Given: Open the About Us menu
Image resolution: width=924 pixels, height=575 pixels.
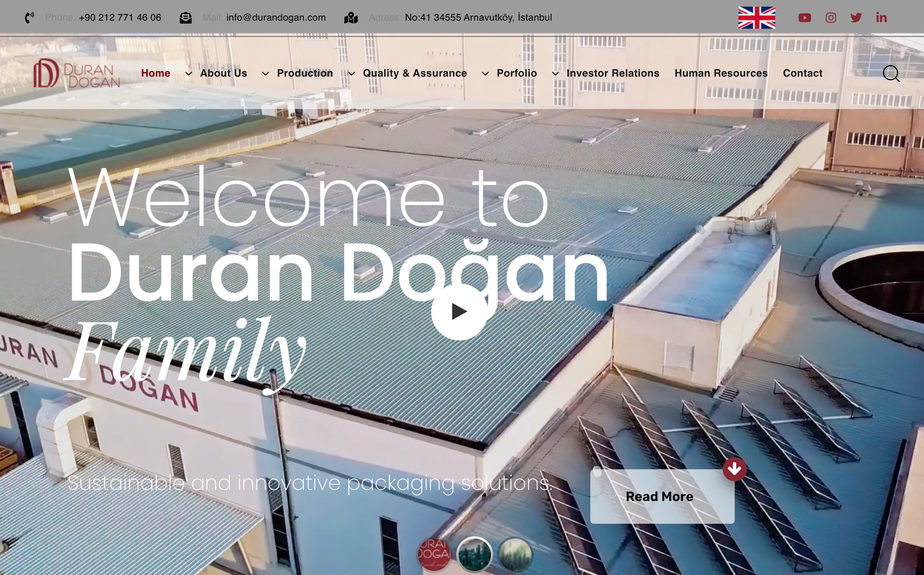Looking at the screenshot, I should pyautogui.click(x=224, y=73).
